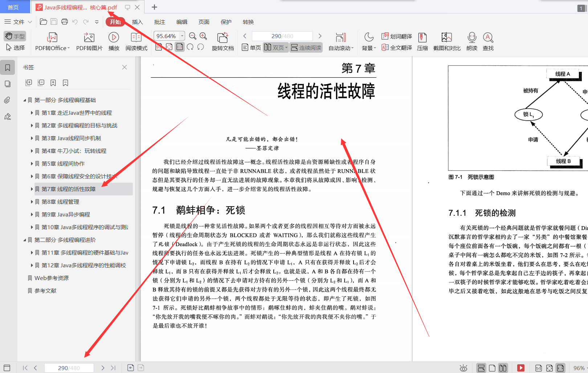Screen dimensions: 588x373
Task: Jump to first page in status bar
Action: (25, 368)
